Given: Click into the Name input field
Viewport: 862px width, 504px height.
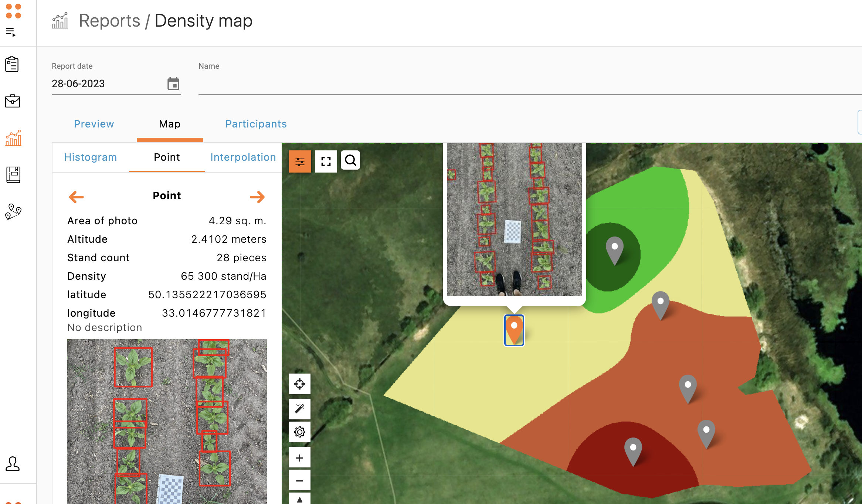Looking at the screenshot, I should click(517, 84).
